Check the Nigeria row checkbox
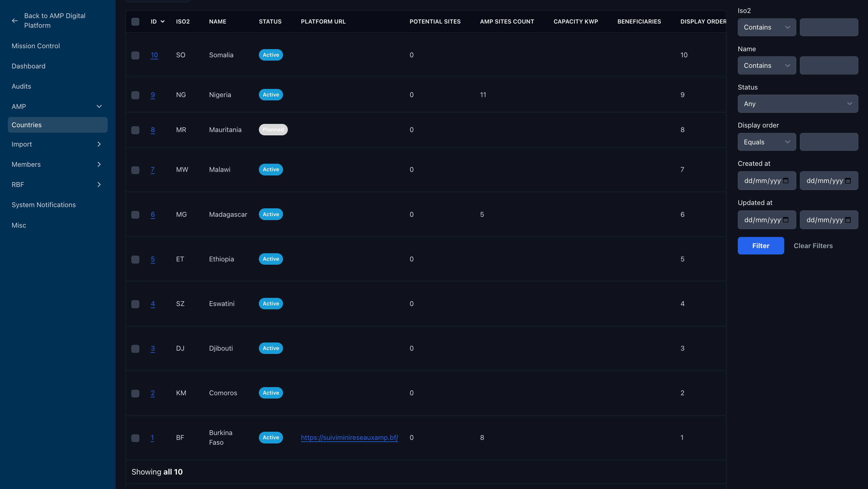Screen dimensions: 868x489 point(135,95)
